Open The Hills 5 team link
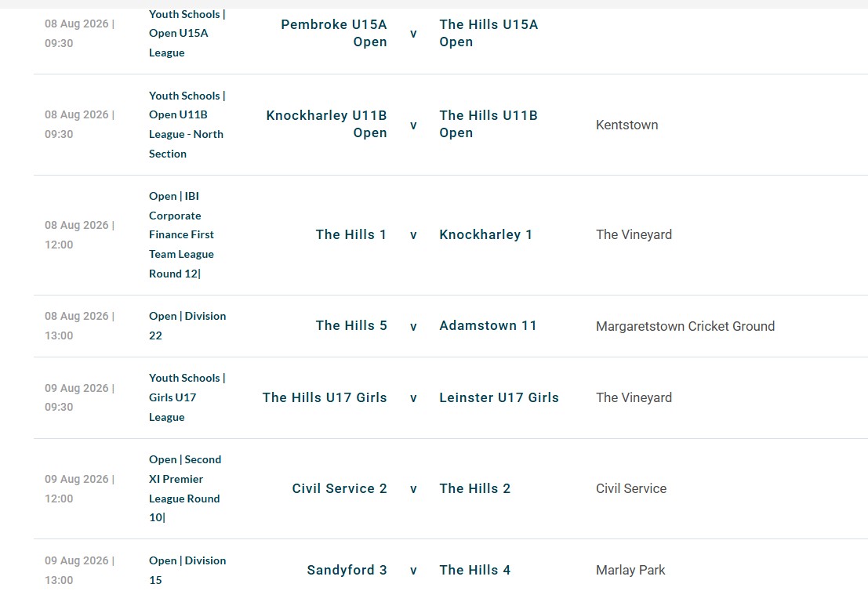Image resolution: width=868 pixels, height=591 pixels. pyautogui.click(x=351, y=325)
